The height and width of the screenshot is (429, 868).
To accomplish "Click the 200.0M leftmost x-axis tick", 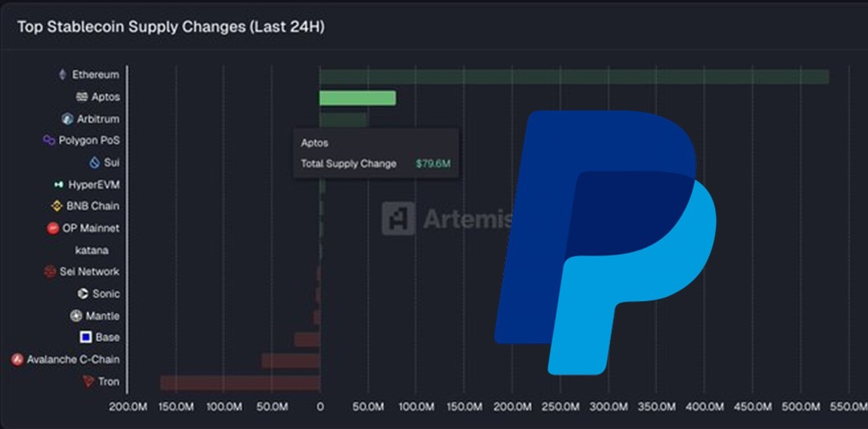I will click(x=128, y=407).
